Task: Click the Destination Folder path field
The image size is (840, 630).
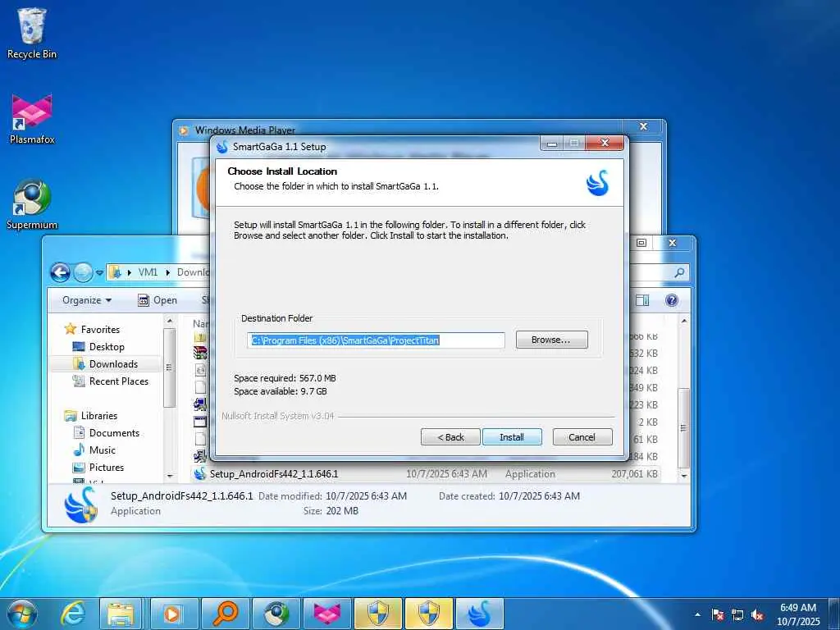Action: (376, 340)
